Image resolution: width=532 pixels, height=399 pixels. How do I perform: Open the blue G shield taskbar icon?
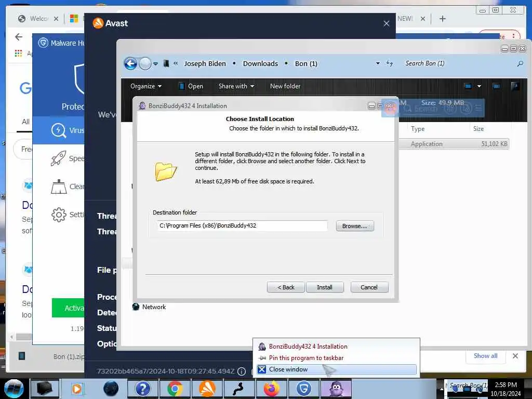(303, 389)
